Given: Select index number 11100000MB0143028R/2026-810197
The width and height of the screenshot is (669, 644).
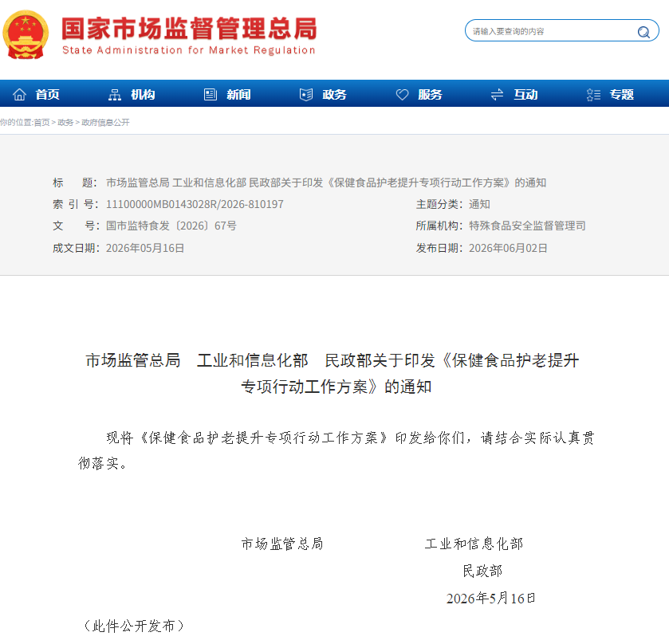Looking at the screenshot, I should click(195, 204).
